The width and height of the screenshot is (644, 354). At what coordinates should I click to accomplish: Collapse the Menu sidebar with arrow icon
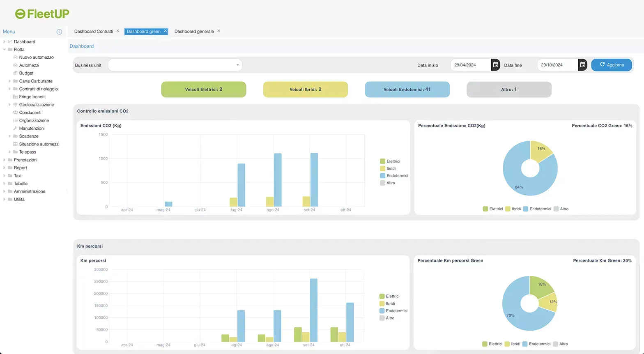tap(59, 32)
